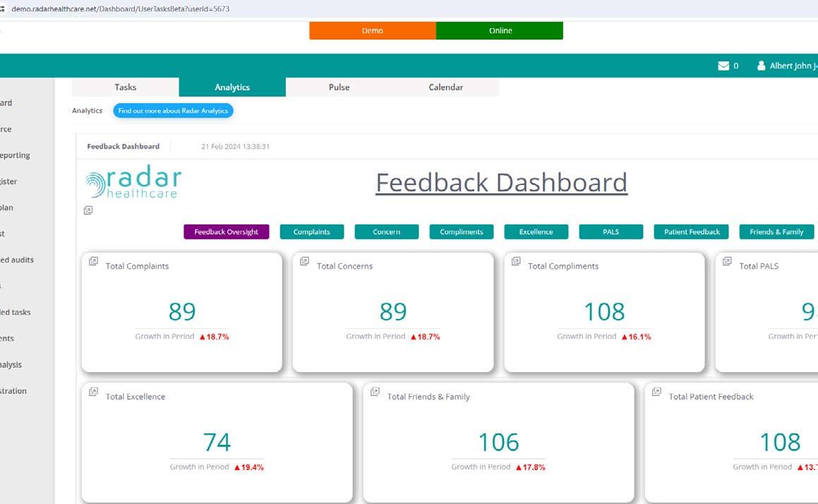The height and width of the screenshot is (504, 818).
Task: Switch to the Tasks tab
Action: 125,87
